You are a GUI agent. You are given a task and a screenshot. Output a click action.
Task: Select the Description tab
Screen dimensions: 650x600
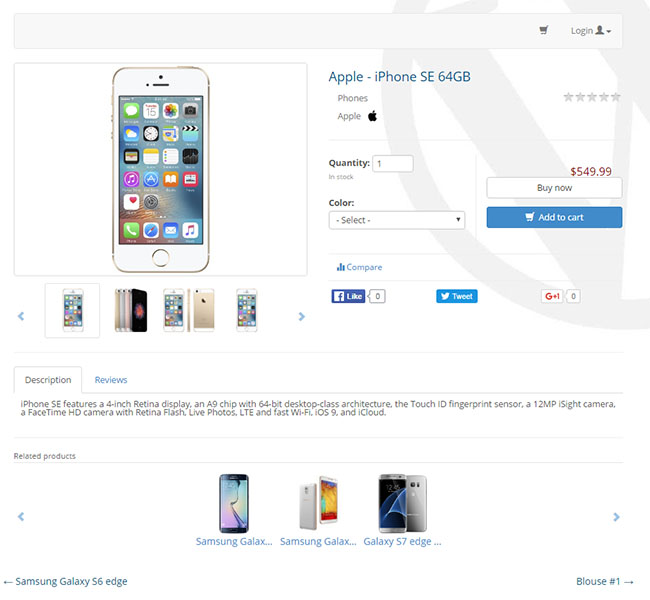(48, 380)
